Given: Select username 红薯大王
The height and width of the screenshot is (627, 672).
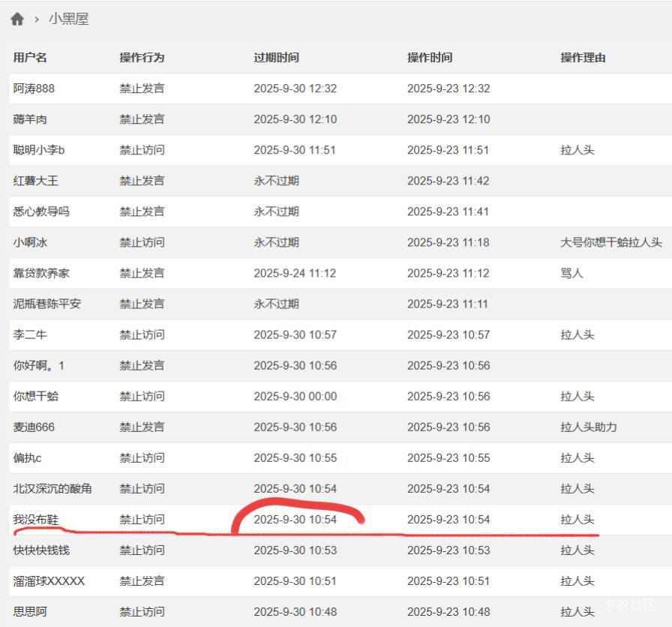Looking at the screenshot, I should tap(35, 181).
